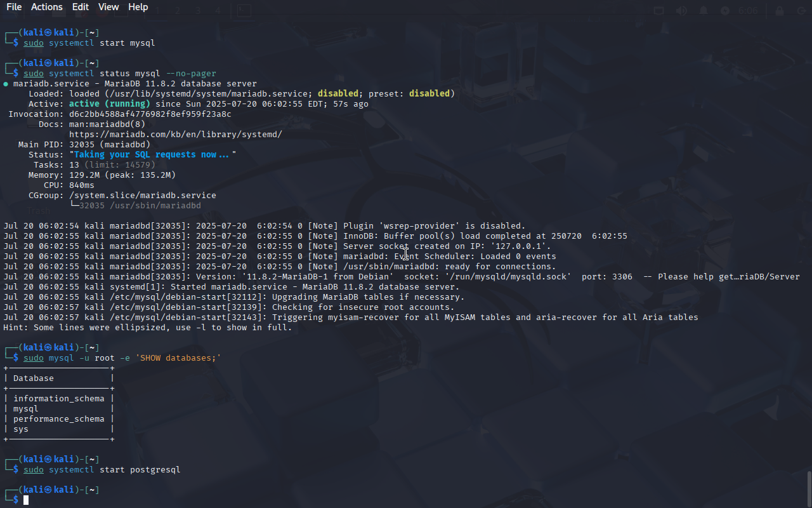Click the 'InnoDB: Buffer pool(s) load completed' log line
812x508 pixels.
(315, 236)
